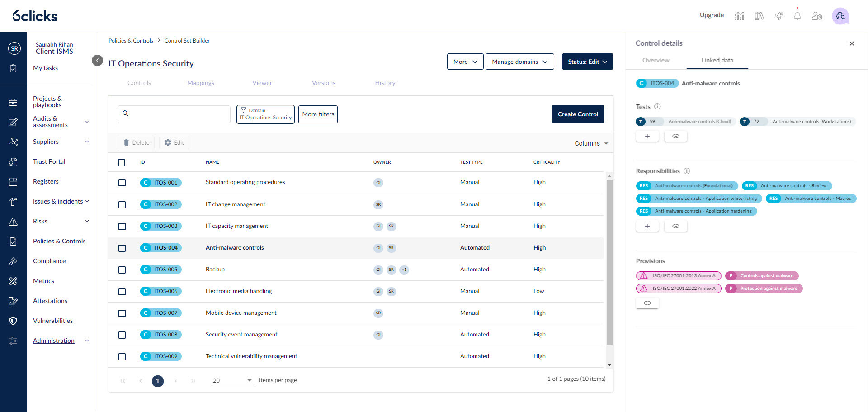This screenshot has width=868, height=412.
Task: Open the More filters button
Action: [318, 114]
